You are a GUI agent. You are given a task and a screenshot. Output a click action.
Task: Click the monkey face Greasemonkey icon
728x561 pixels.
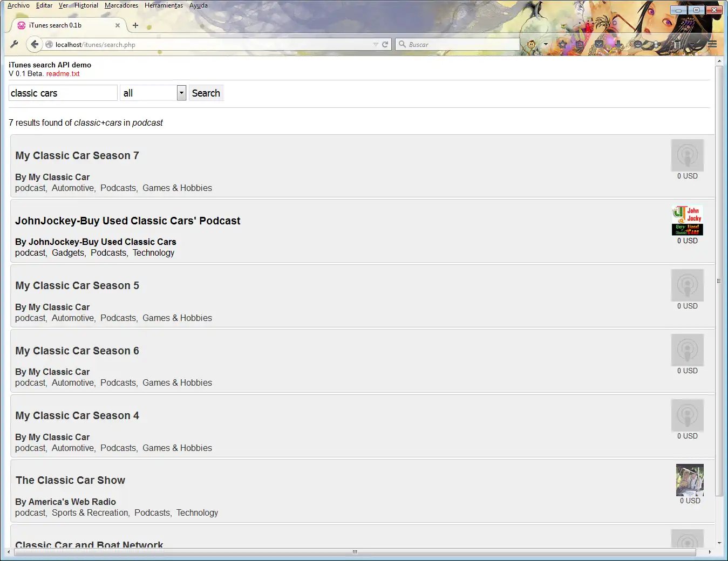[x=532, y=44]
